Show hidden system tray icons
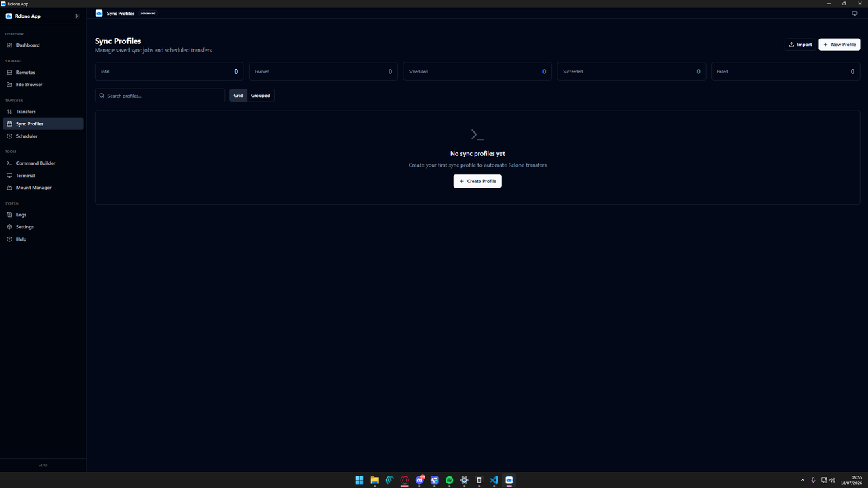 click(802, 480)
